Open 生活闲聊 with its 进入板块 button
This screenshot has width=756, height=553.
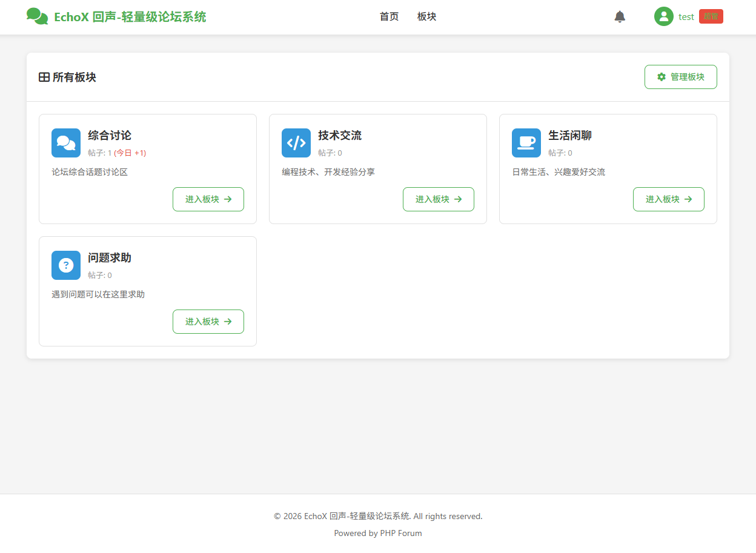tap(669, 199)
